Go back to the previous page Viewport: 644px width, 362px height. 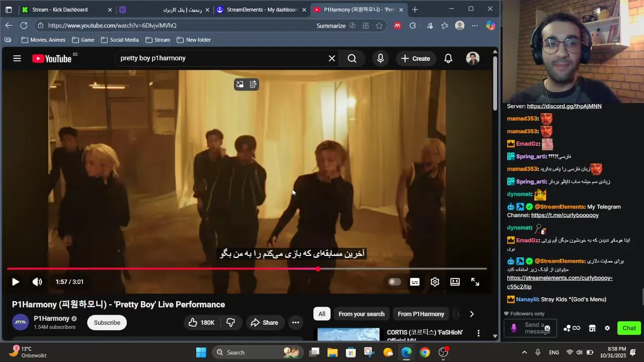[9, 26]
